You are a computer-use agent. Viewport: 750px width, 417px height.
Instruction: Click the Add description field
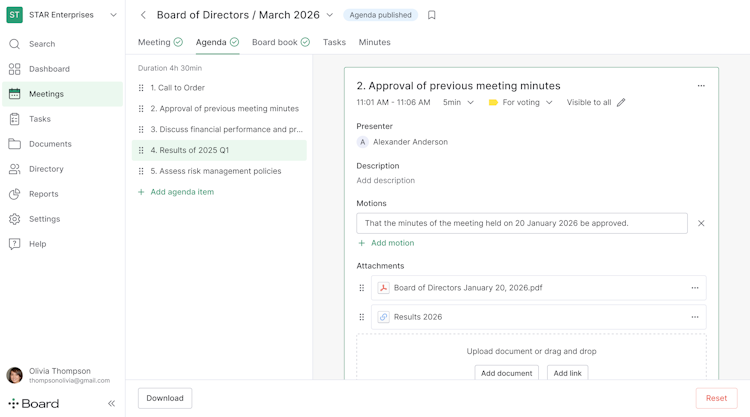tap(386, 181)
